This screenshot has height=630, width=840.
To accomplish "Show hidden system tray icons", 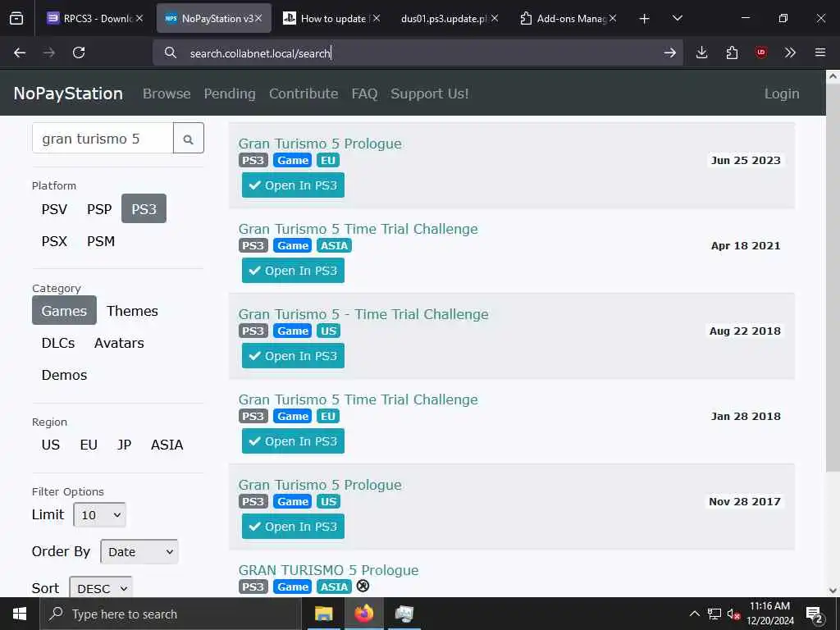I will [694, 614].
